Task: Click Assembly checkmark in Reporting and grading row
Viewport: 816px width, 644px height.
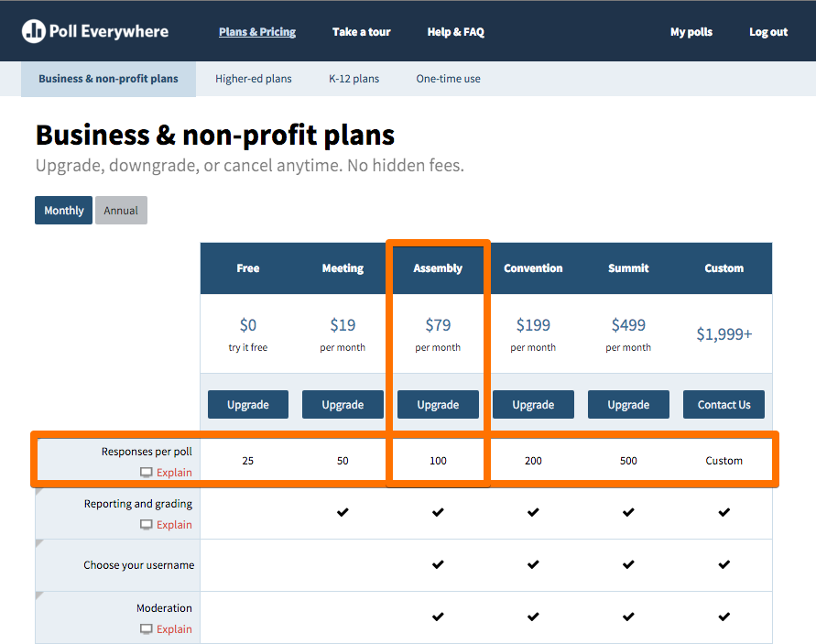Action: 438,512
